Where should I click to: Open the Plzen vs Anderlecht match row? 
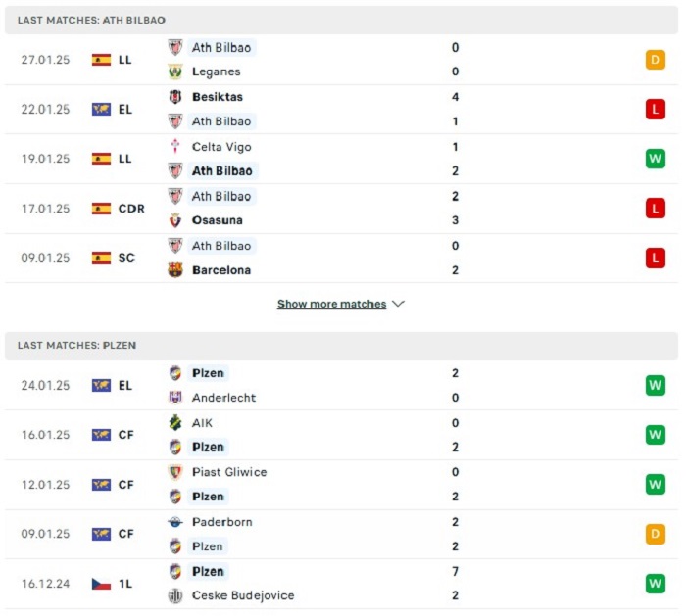pos(341,385)
